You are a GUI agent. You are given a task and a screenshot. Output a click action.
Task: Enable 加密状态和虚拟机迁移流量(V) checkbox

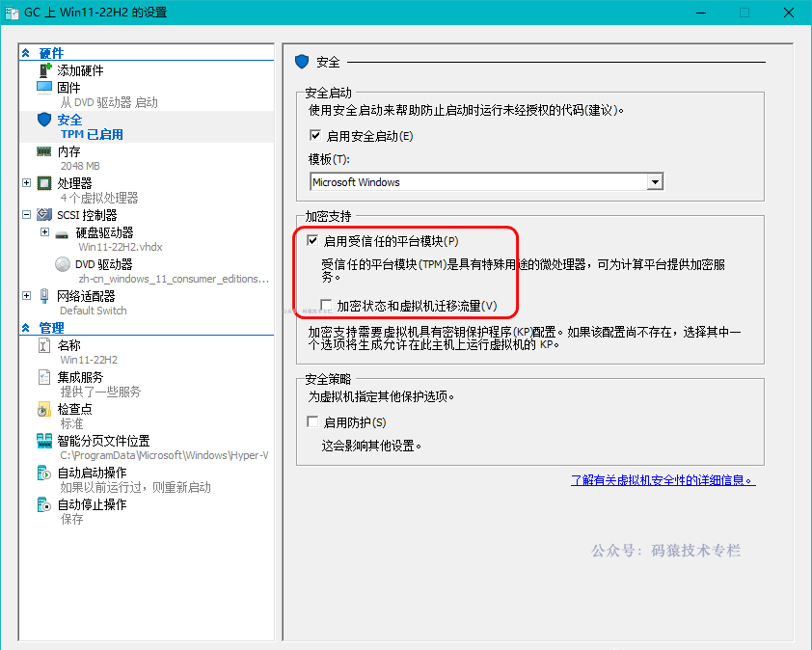pos(326,305)
